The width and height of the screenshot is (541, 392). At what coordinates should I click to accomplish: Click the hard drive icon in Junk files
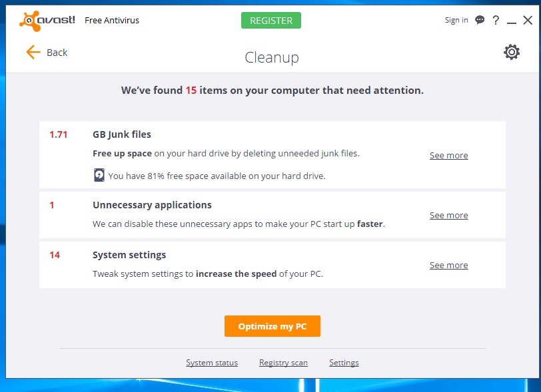(99, 175)
